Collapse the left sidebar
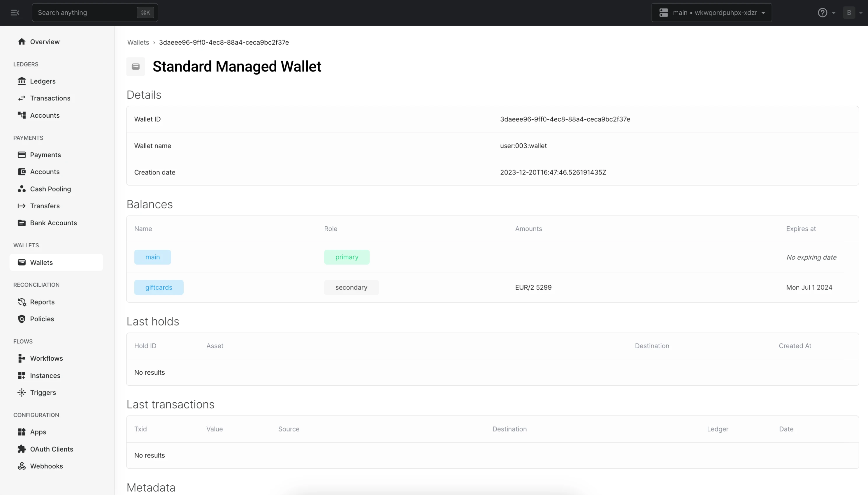 click(15, 13)
